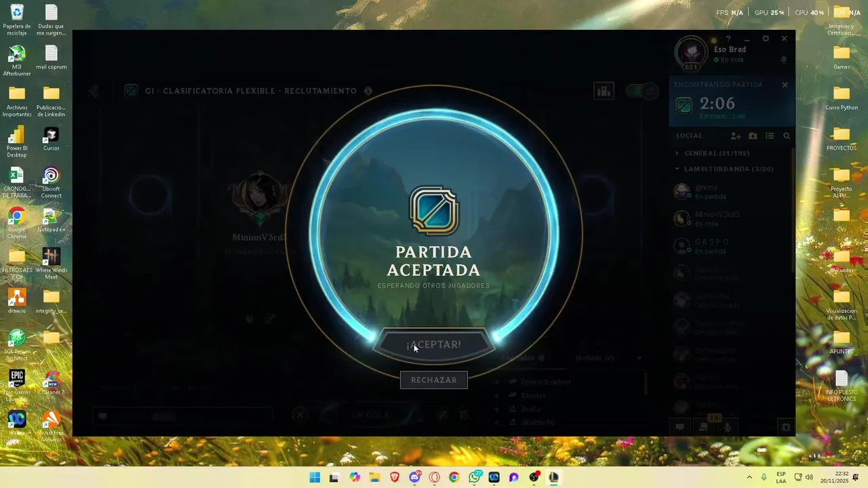Open Epic Games Launcher shortcut
The image size is (868, 488).
pos(17,386)
